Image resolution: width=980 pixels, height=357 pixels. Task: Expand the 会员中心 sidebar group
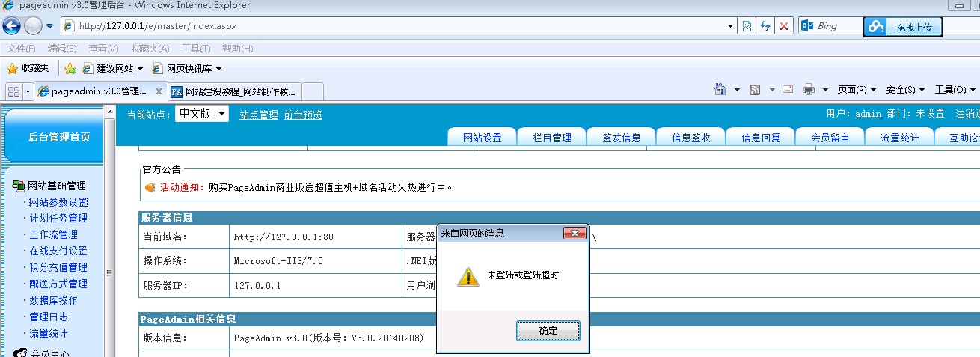click(42, 353)
